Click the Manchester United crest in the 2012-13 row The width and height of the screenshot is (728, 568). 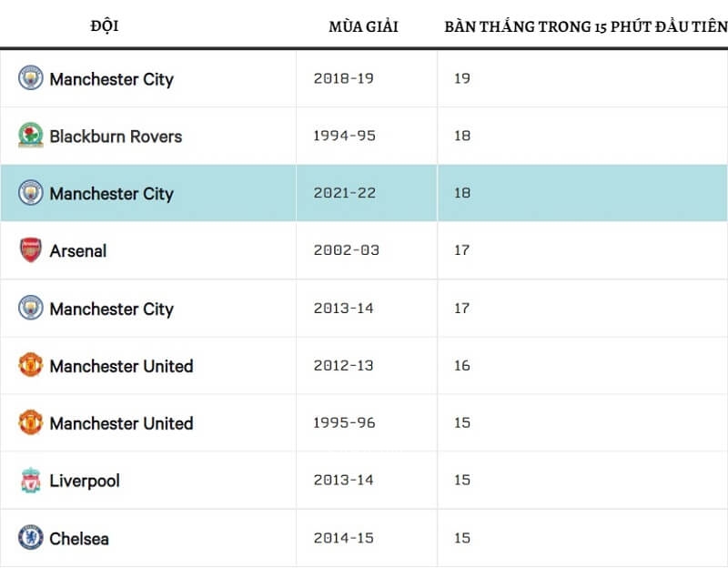(31, 365)
